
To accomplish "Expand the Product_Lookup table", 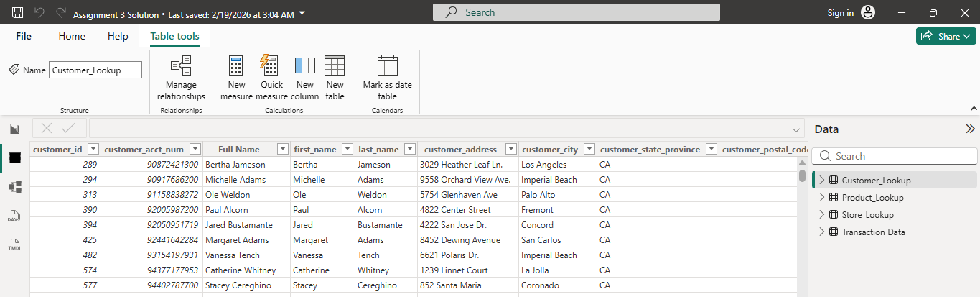I will coord(822,198).
